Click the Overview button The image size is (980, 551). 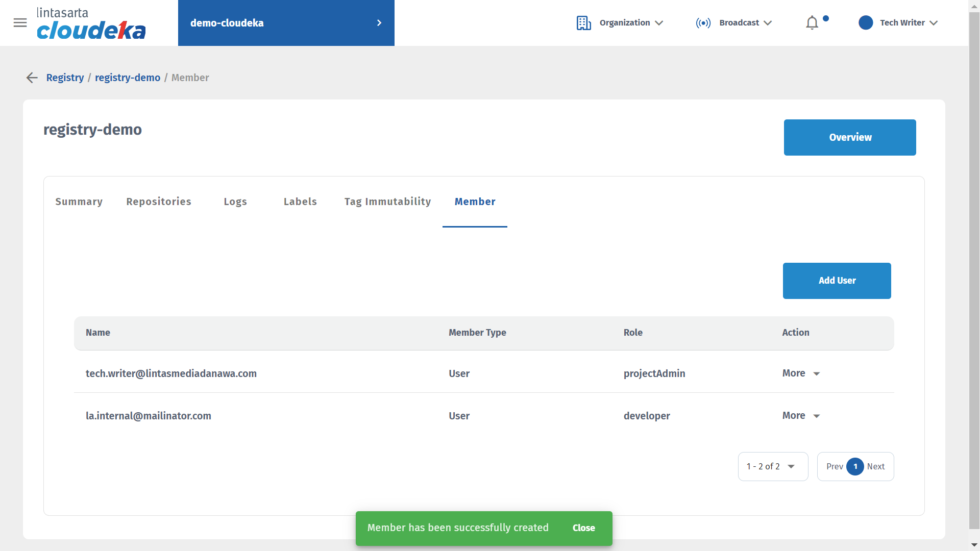pos(849,137)
